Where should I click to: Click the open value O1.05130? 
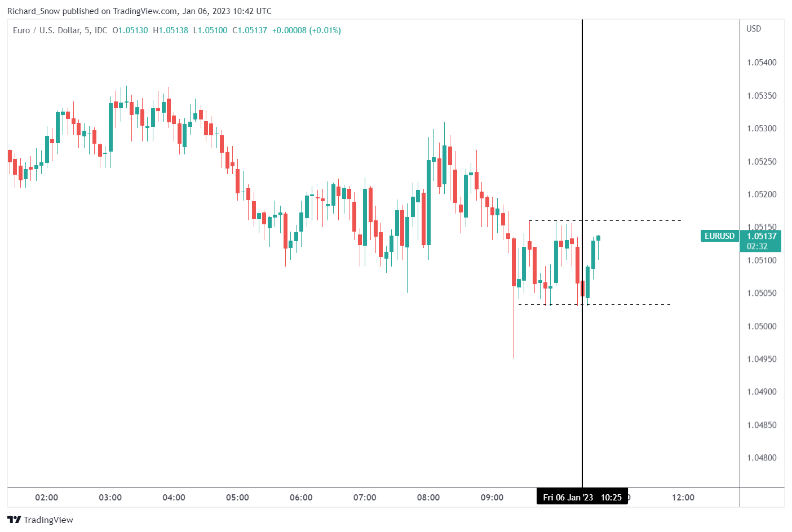click(x=130, y=30)
